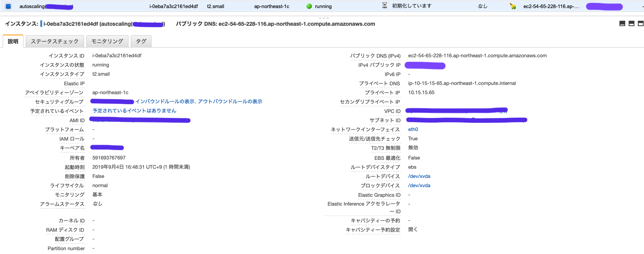Click the redacted VPC ID link
Image resolution: width=644 pixels, height=254 pixels.
(456, 111)
